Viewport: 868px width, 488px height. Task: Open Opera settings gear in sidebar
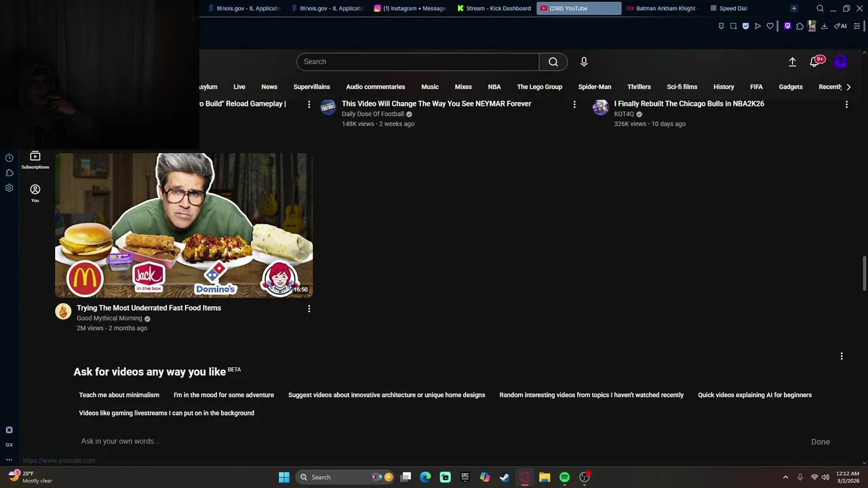pyautogui.click(x=9, y=188)
